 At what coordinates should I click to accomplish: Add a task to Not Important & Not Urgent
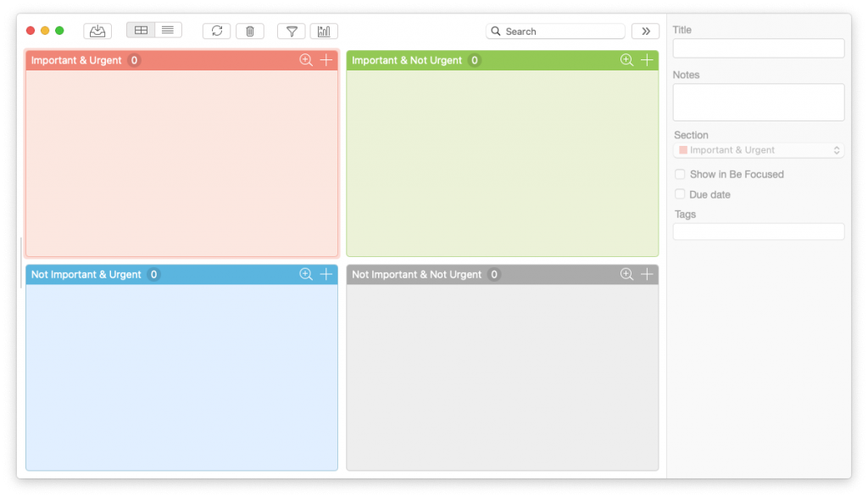tap(647, 274)
